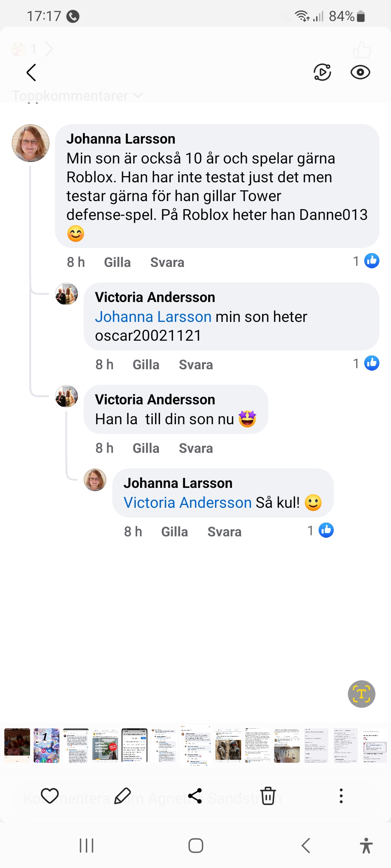Favorite the image with heart icon
Viewport: 391px width, 868px height.
pos(50,796)
